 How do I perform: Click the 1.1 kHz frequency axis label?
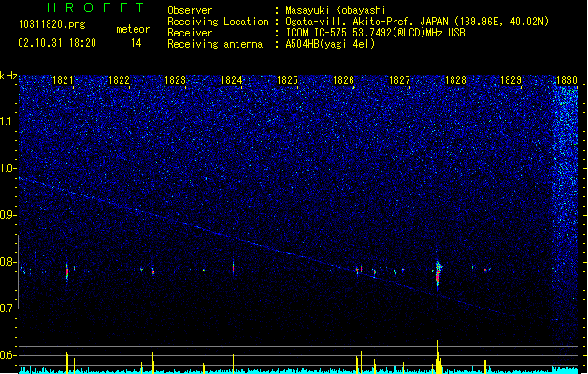(8, 122)
